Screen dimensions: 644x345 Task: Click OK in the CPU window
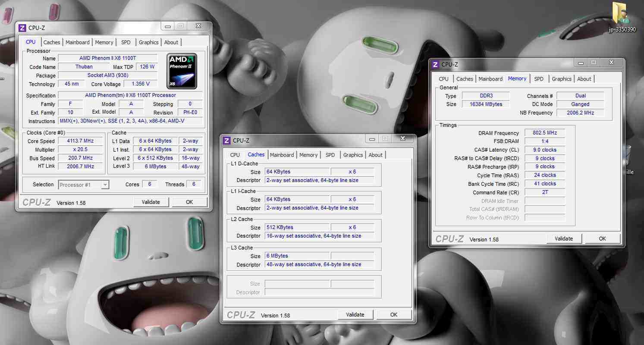pyautogui.click(x=189, y=202)
